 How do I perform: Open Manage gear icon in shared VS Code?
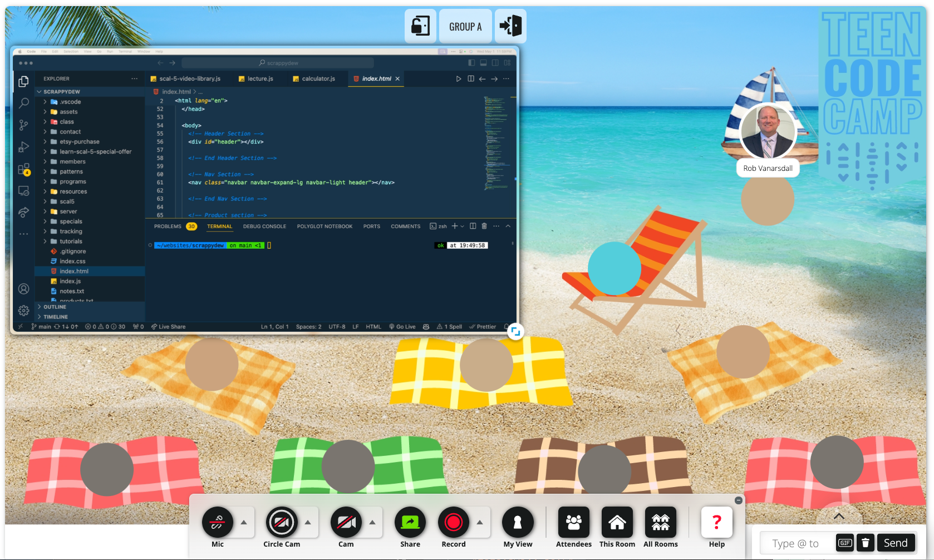pos(23,311)
